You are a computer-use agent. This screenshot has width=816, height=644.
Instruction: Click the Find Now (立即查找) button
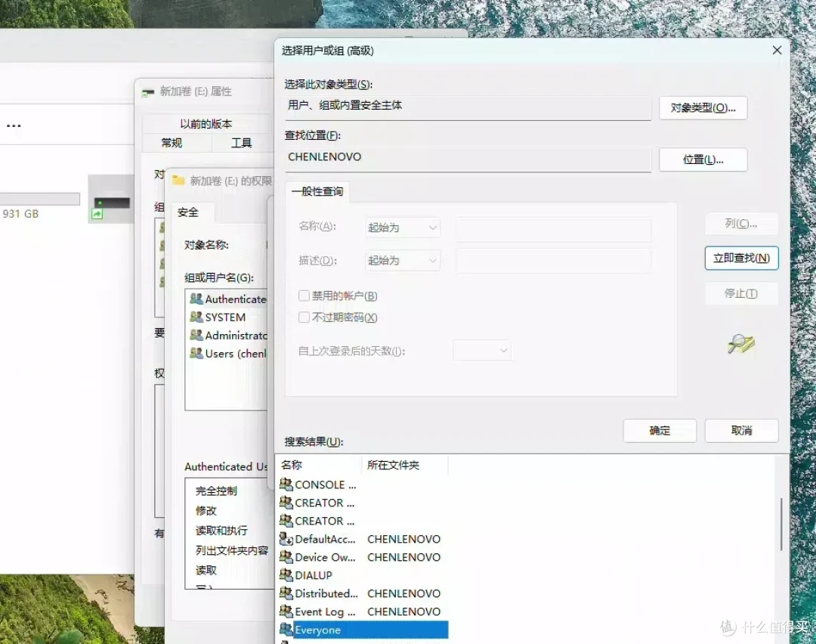coord(741,259)
